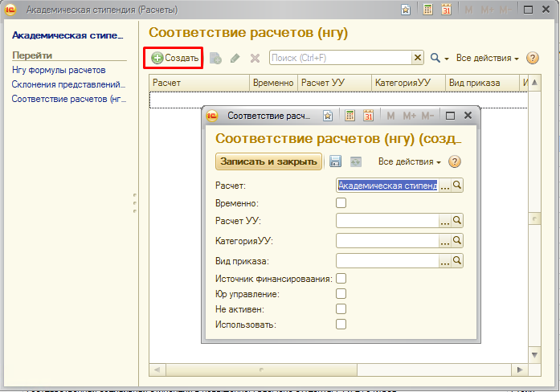
Task: Click the horizontal scrollbar left arrow
Action: [157, 370]
